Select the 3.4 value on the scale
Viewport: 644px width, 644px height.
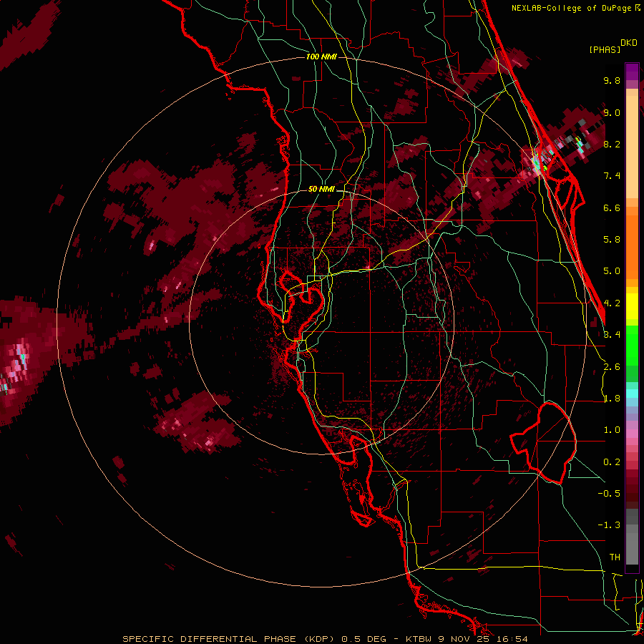tap(612, 335)
